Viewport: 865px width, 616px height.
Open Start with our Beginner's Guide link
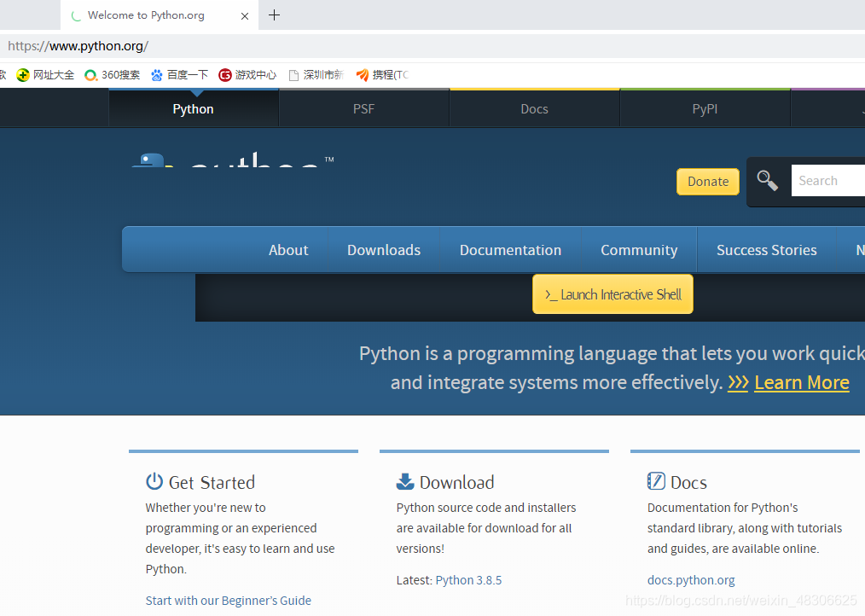[229, 601]
